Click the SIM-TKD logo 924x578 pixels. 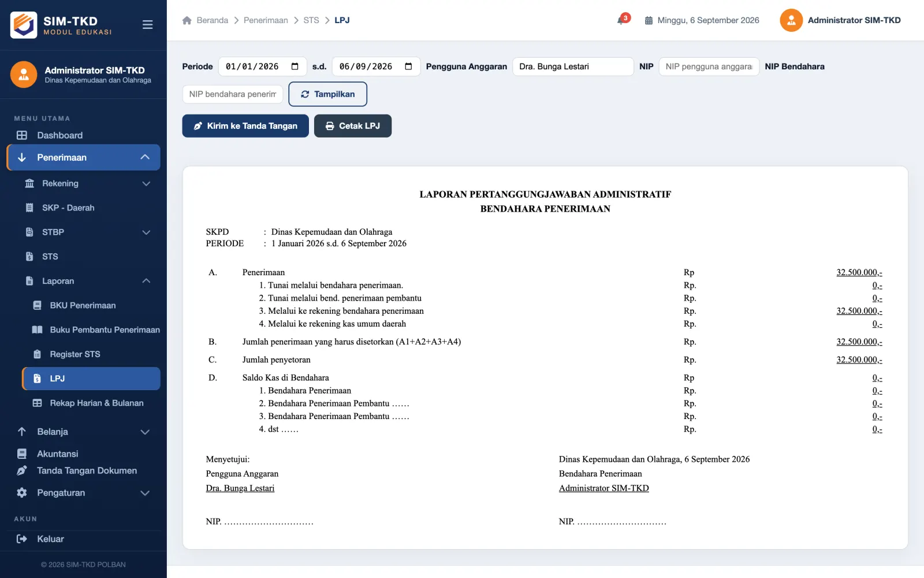click(24, 25)
